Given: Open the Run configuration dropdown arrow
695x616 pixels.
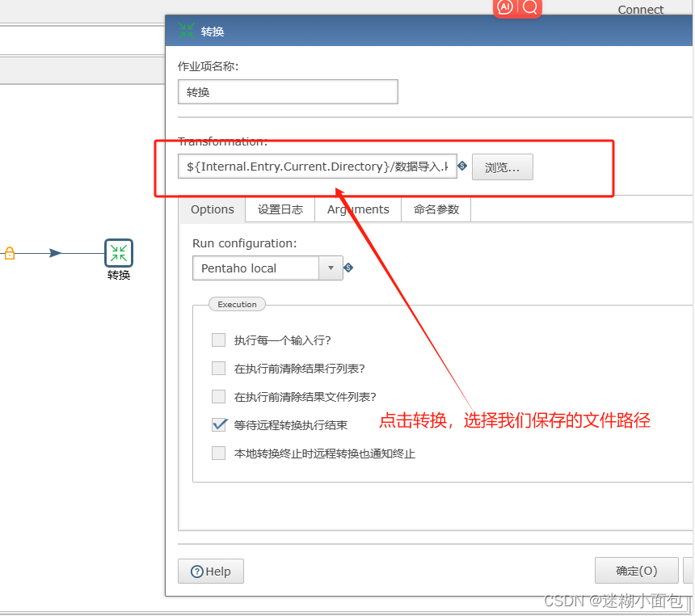Looking at the screenshot, I should (331, 268).
